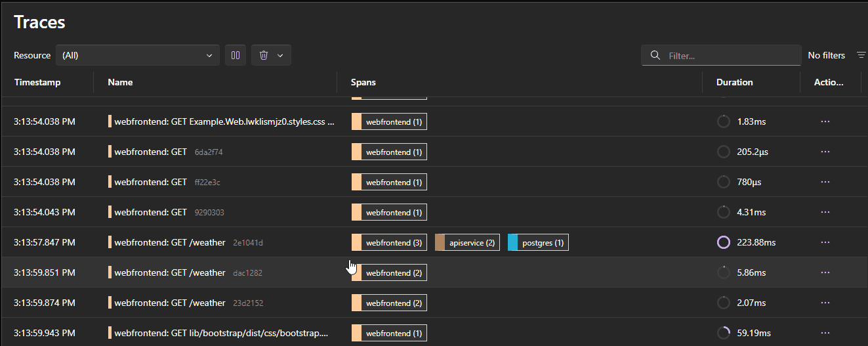This screenshot has height=346, width=868.
Task: Click actions ellipsis for trace dac1282
Action: coord(825,272)
